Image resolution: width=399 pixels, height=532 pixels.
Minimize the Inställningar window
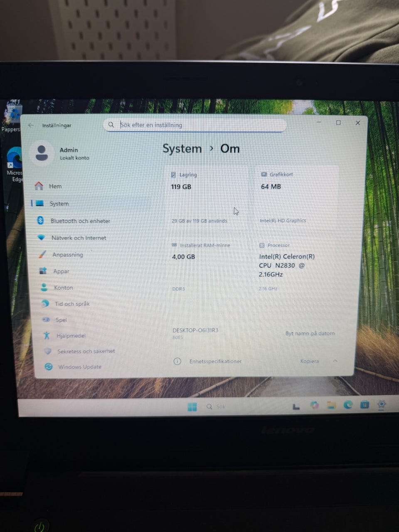coord(319,123)
